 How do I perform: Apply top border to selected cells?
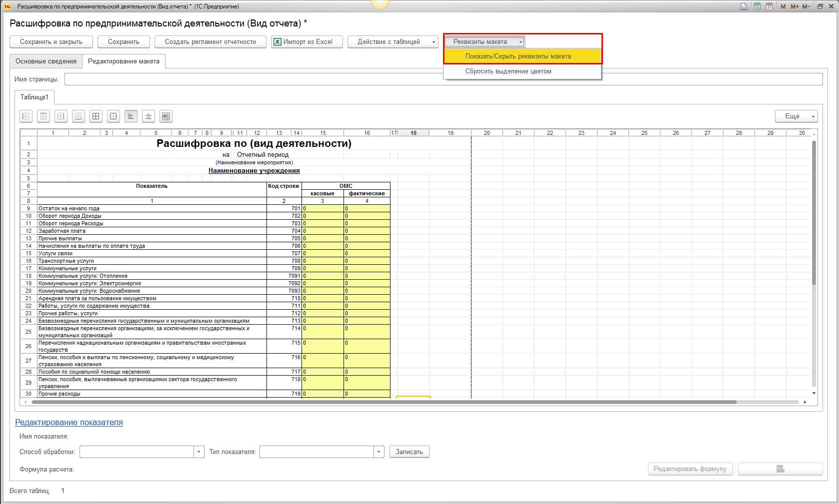(x=43, y=116)
